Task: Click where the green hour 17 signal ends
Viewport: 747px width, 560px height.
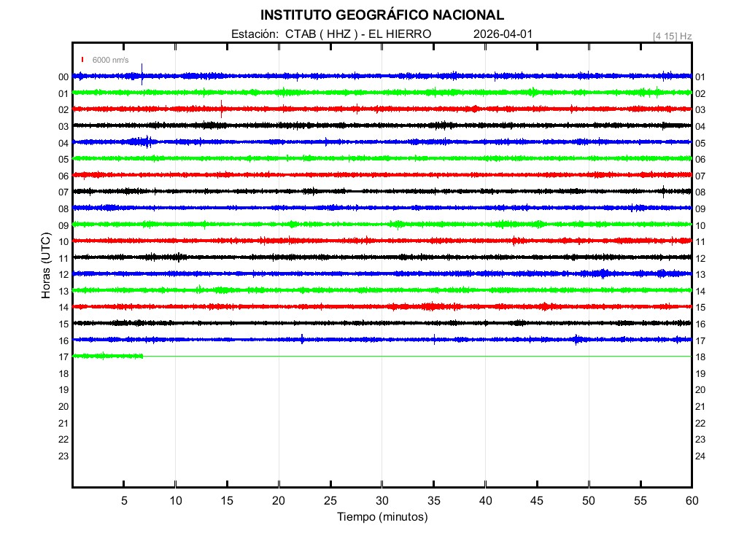Action: click(143, 356)
